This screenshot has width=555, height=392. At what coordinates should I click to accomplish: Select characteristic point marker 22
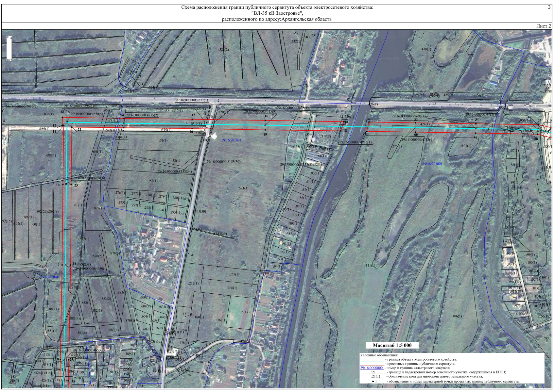[72, 127]
